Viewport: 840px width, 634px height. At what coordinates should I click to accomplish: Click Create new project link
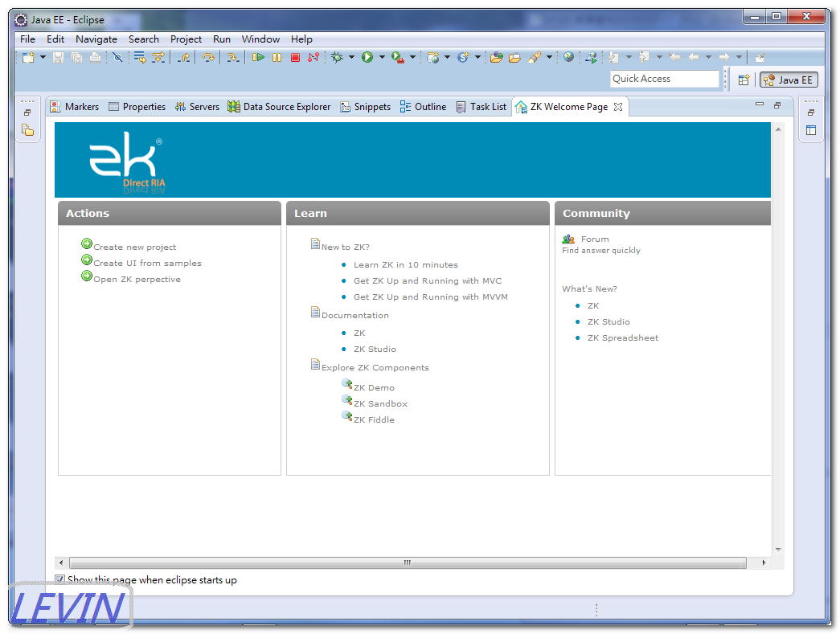134,247
